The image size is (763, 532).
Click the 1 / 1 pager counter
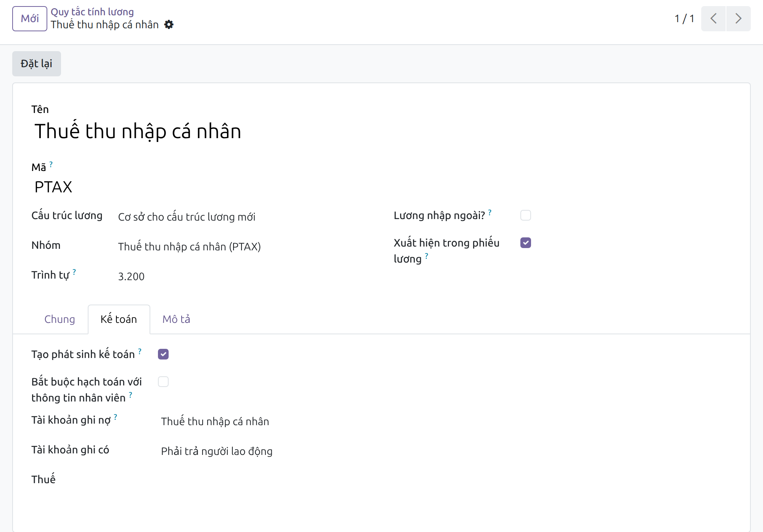[684, 19]
